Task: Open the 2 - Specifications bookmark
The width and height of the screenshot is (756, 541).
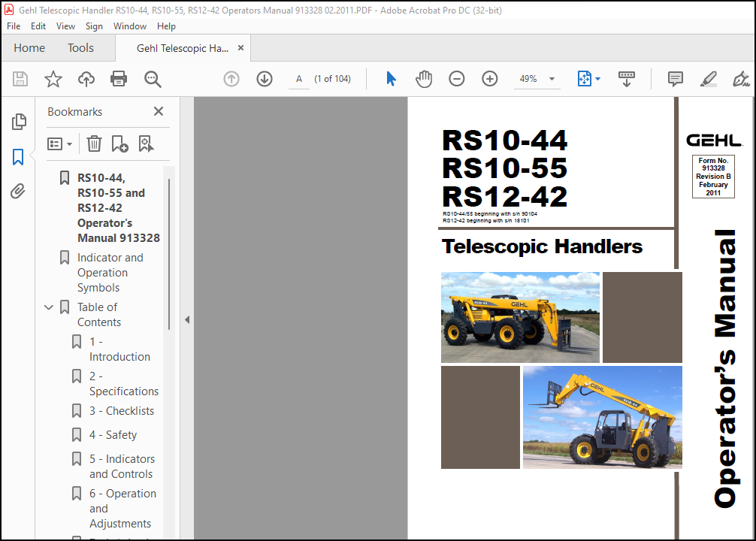Action: click(124, 383)
